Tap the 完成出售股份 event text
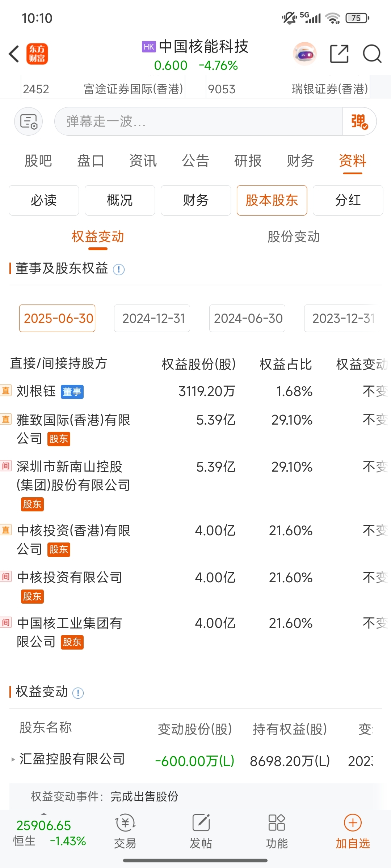The image size is (391, 868). [x=144, y=796]
